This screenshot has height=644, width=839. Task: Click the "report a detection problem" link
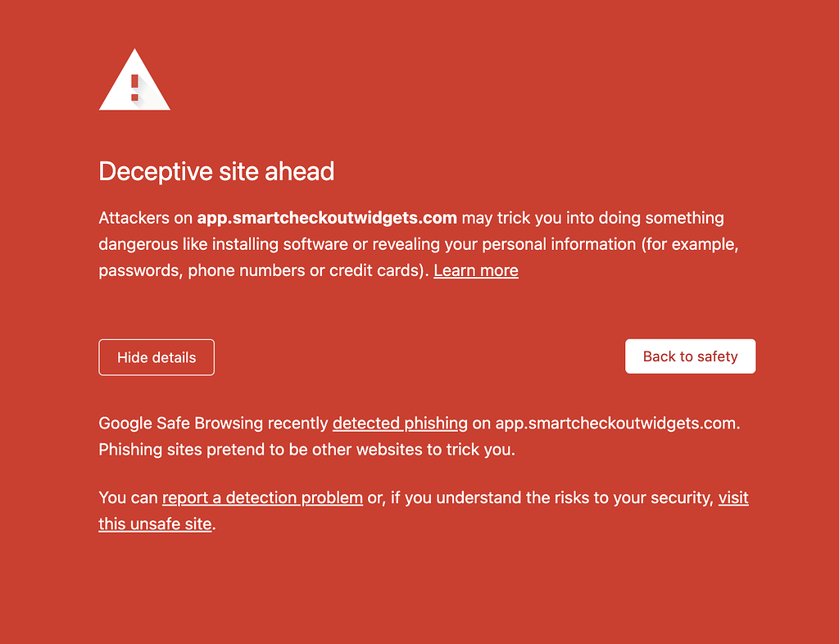(262, 497)
